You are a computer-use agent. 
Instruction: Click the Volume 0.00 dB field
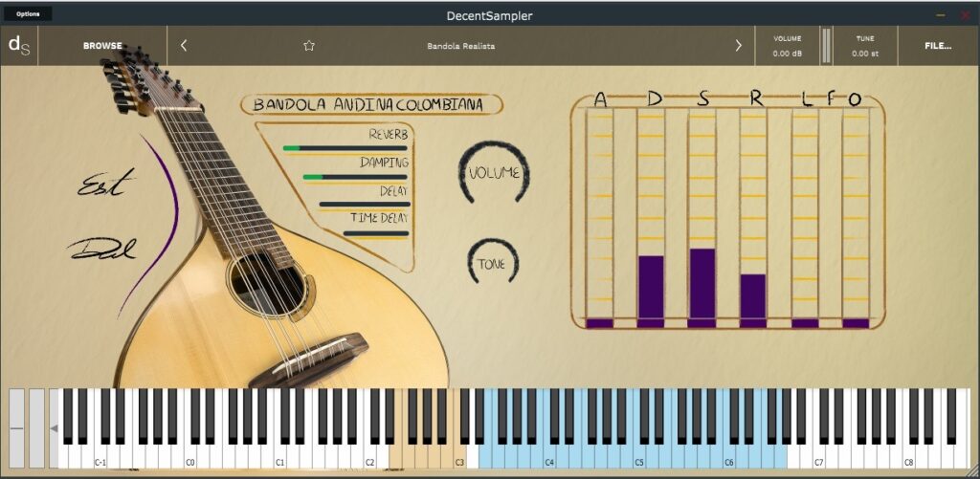pyautogui.click(x=787, y=46)
